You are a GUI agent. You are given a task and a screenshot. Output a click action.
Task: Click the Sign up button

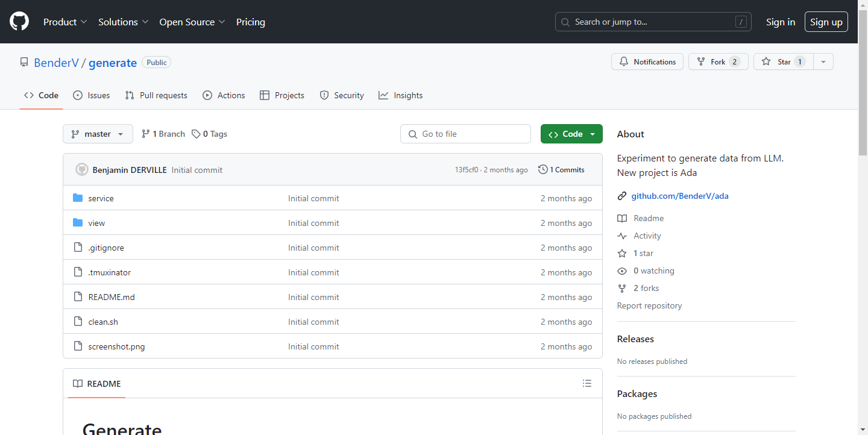(x=826, y=22)
